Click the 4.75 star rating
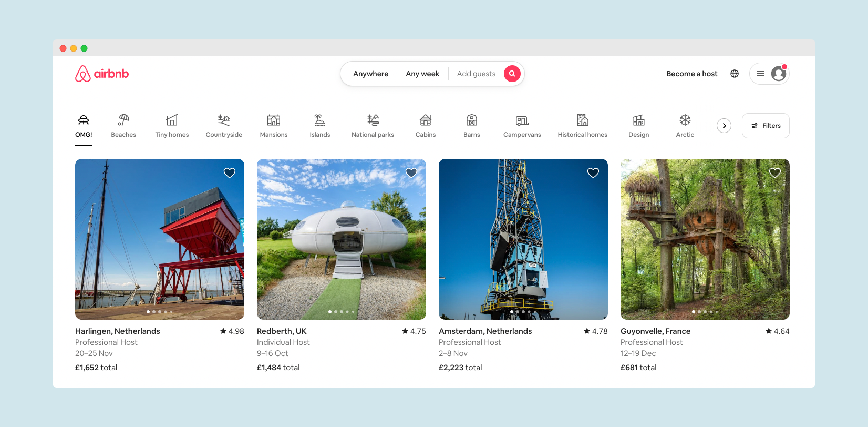 pyautogui.click(x=414, y=331)
